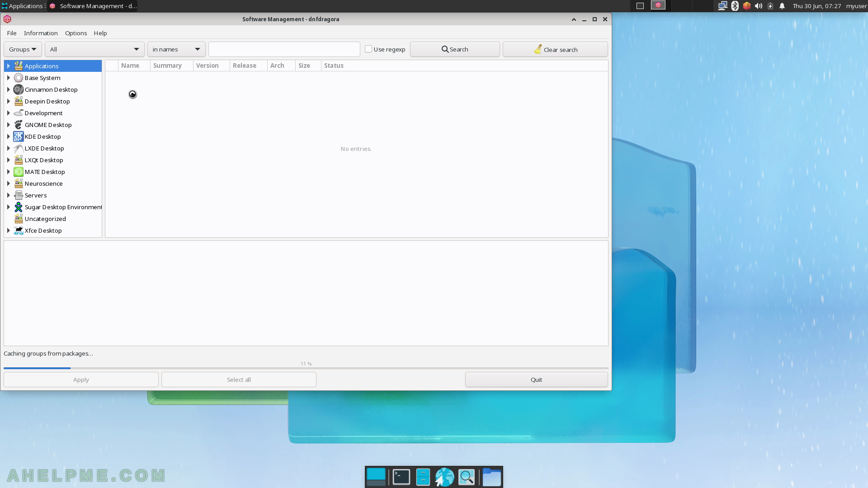Open the Help menu
868x488 pixels.
[x=100, y=33]
